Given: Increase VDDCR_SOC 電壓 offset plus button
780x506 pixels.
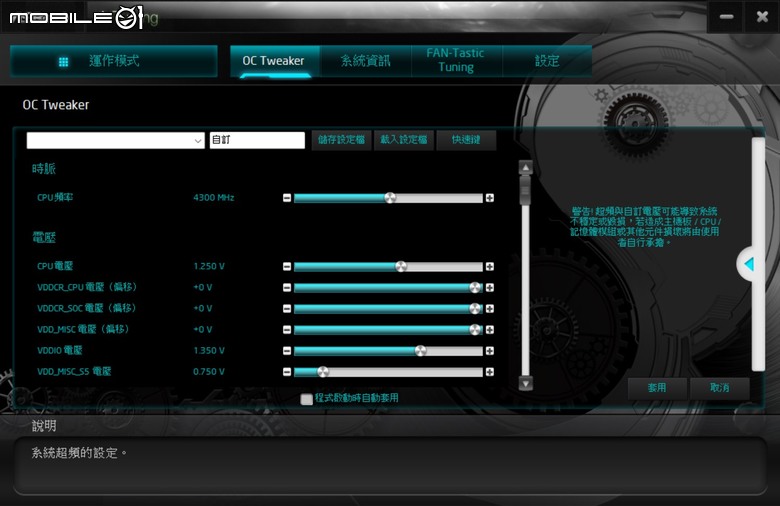Looking at the screenshot, I should tap(490, 308).
